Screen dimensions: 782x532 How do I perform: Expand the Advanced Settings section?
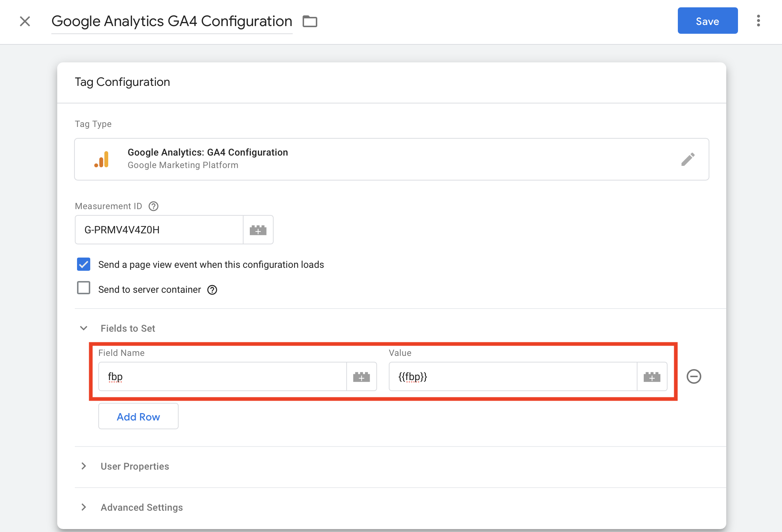(84, 507)
